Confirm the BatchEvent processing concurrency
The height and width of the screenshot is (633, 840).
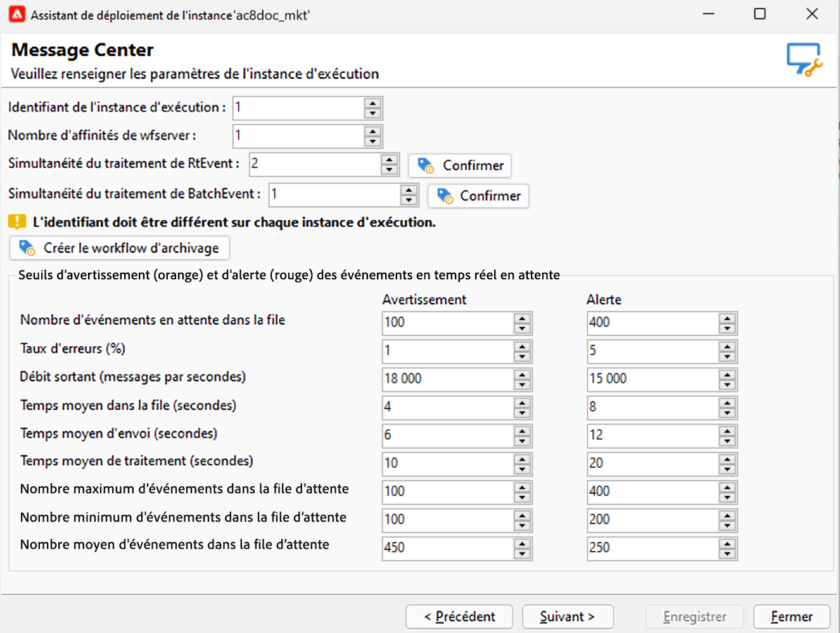478,196
